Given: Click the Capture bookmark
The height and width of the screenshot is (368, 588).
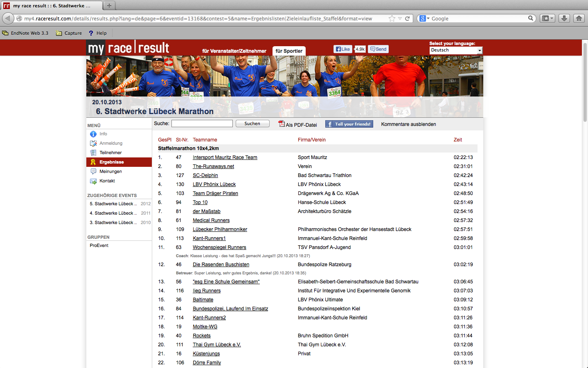Looking at the screenshot, I should (x=69, y=33).
